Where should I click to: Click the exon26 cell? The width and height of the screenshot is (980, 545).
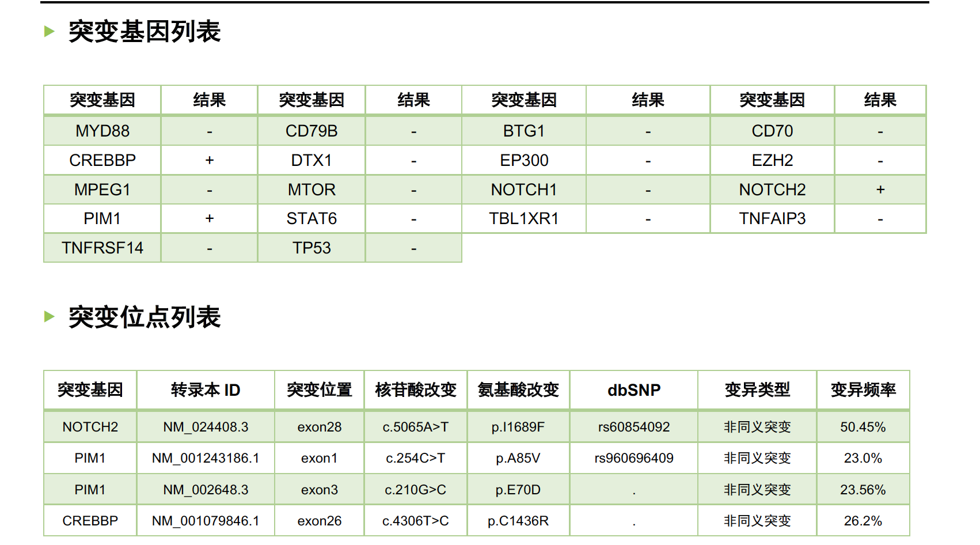point(320,521)
